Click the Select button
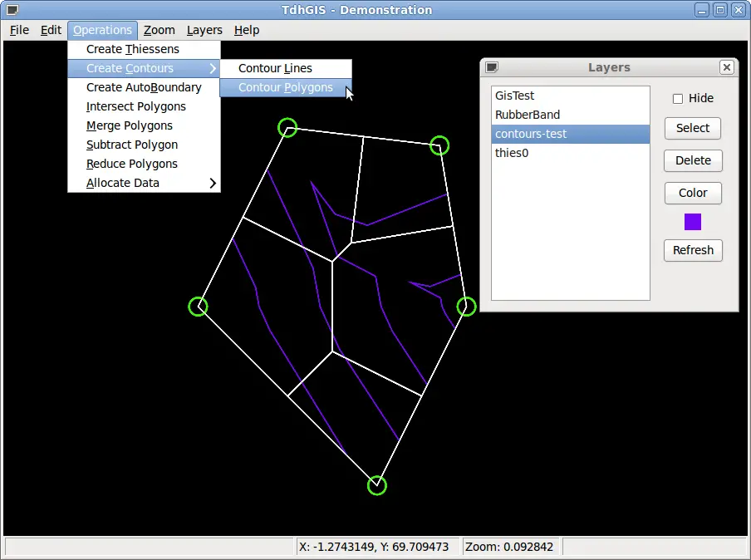Screen dimensions: 751x560 pyautogui.click(x=693, y=129)
